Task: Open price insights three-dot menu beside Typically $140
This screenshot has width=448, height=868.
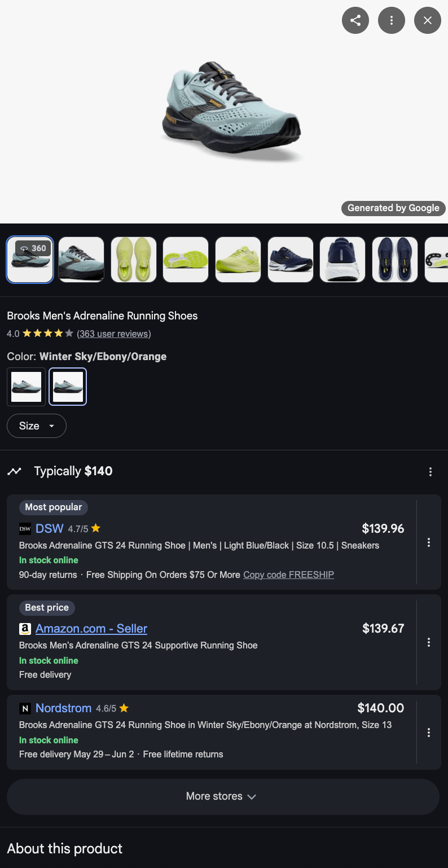Action: pos(431,472)
